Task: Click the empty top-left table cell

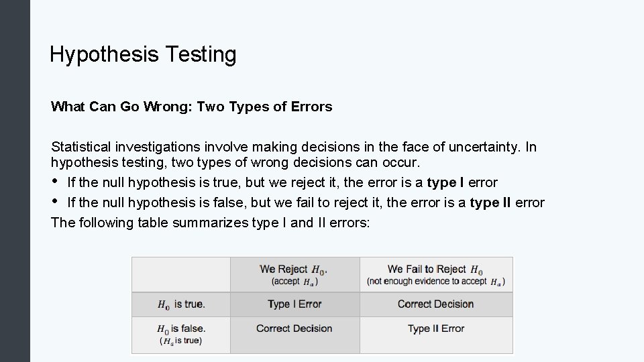Action: pyautogui.click(x=181, y=274)
